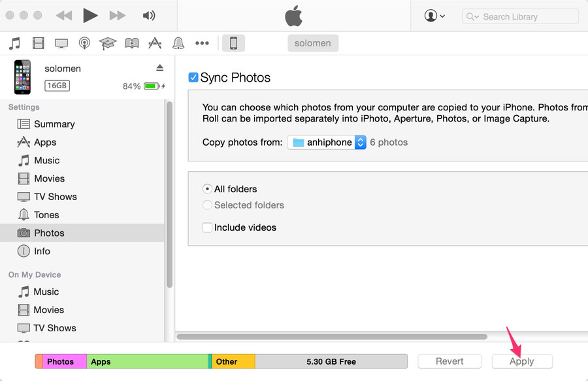The width and height of the screenshot is (588, 381).
Task: Open Tones in Settings sidebar
Action: click(82, 215)
